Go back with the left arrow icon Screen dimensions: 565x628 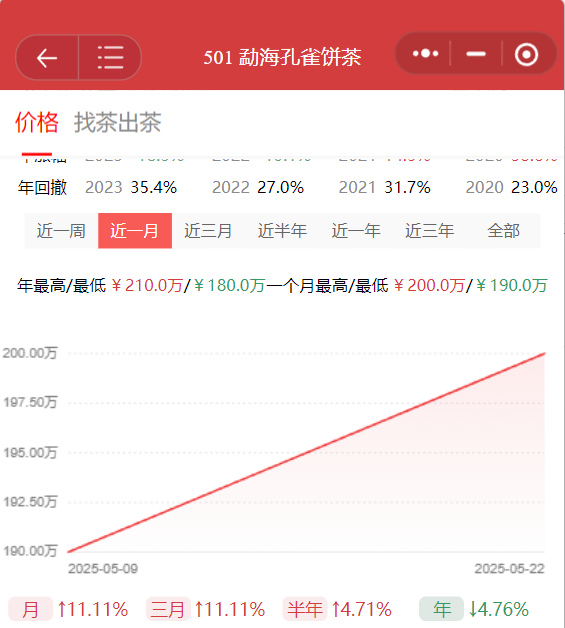(x=47, y=58)
